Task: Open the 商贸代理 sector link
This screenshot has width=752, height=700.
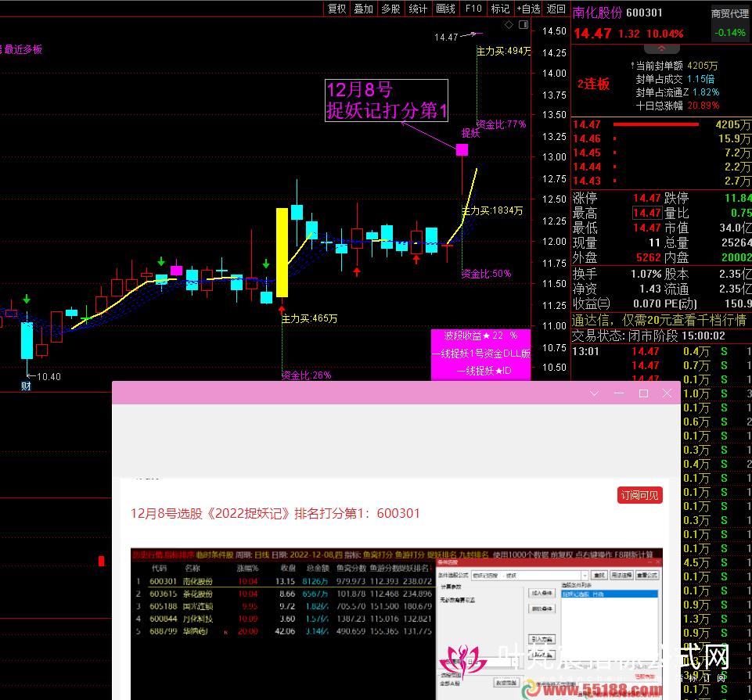Action: point(729,14)
